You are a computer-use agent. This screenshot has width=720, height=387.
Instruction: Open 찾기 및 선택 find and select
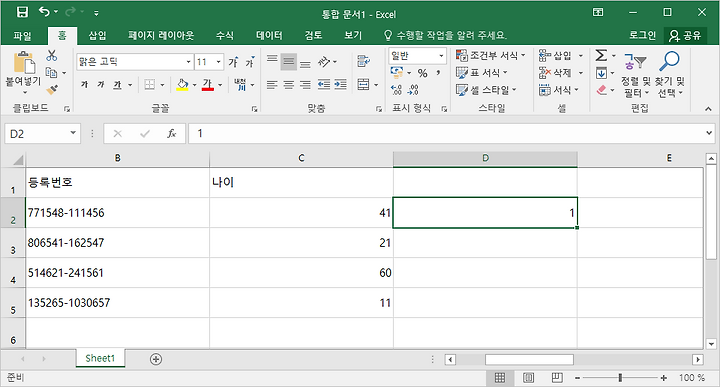tap(669, 74)
